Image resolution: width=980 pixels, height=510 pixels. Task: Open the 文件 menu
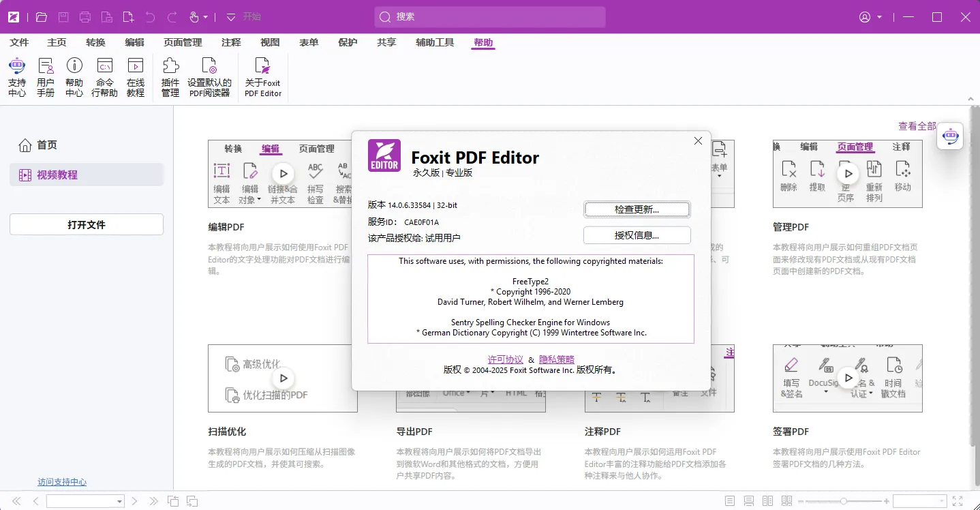(x=20, y=42)
